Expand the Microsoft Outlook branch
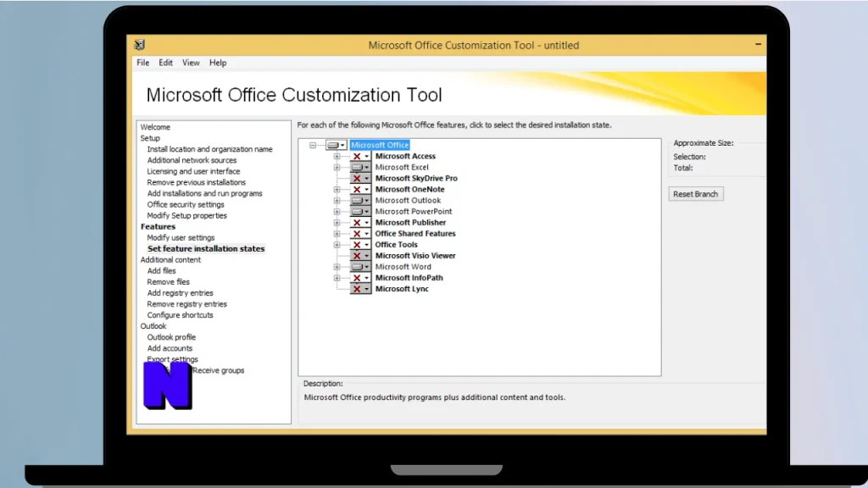868x488 pixels. pyautogui.click(x=337, y=200)
